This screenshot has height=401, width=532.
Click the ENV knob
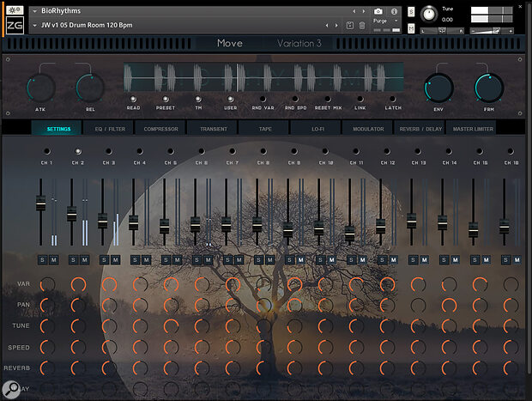point(438,88)
